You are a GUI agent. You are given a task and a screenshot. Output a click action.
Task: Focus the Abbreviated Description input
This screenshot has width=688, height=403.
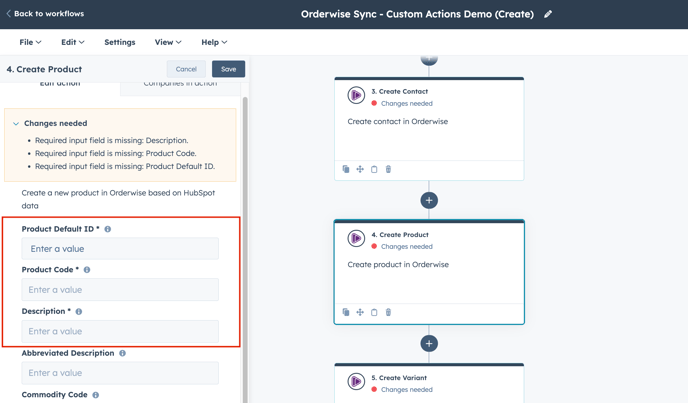(x=120, y=373)
